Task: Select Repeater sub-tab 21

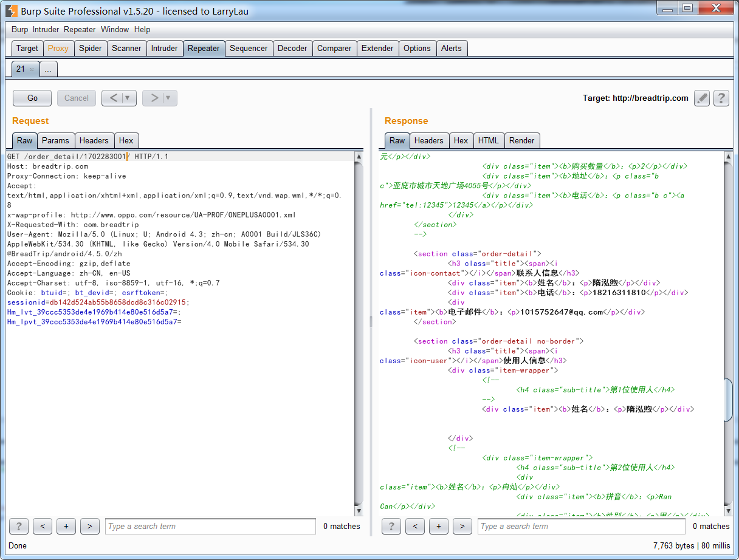Action: click(x=21, y=69)
